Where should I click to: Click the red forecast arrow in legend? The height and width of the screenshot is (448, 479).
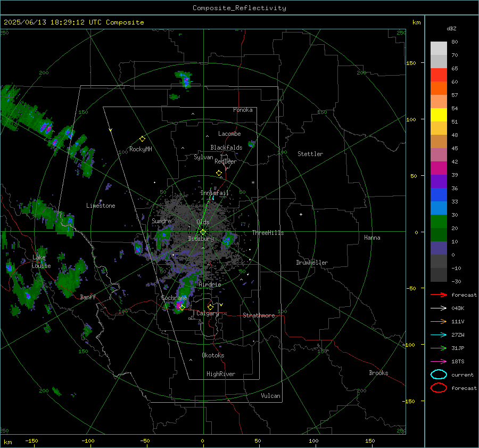tap(439, 295)
